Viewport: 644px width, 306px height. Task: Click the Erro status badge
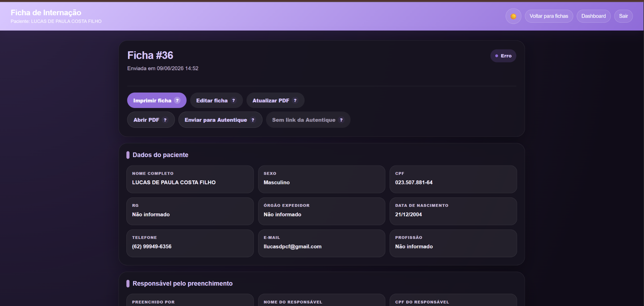point(503,56)
